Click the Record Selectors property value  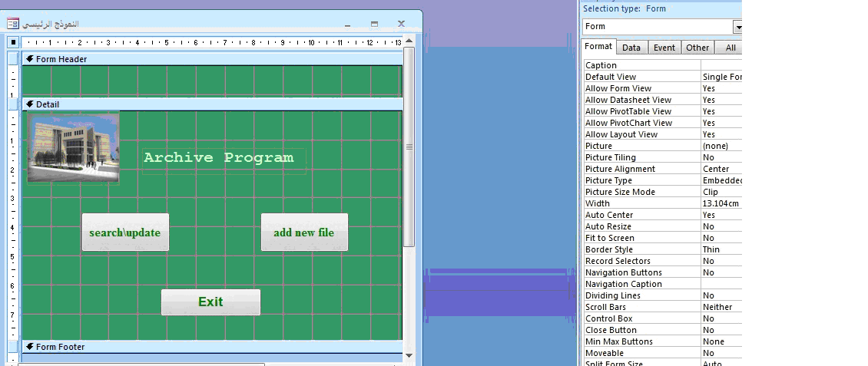721,261
